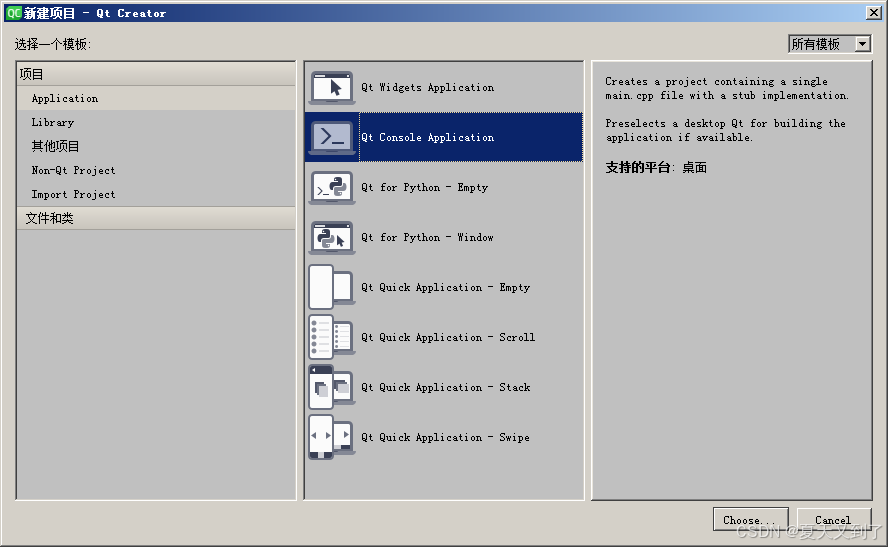Click the Qt Creator logo in title bar
The width and height of the screenshot is (888, 547).
click(14, 13)
